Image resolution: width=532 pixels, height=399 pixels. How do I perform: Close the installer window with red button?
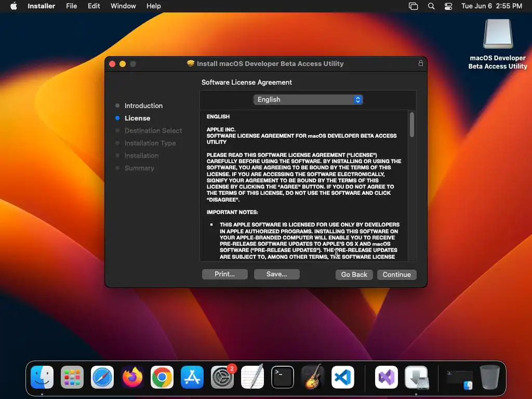point(112,64)
